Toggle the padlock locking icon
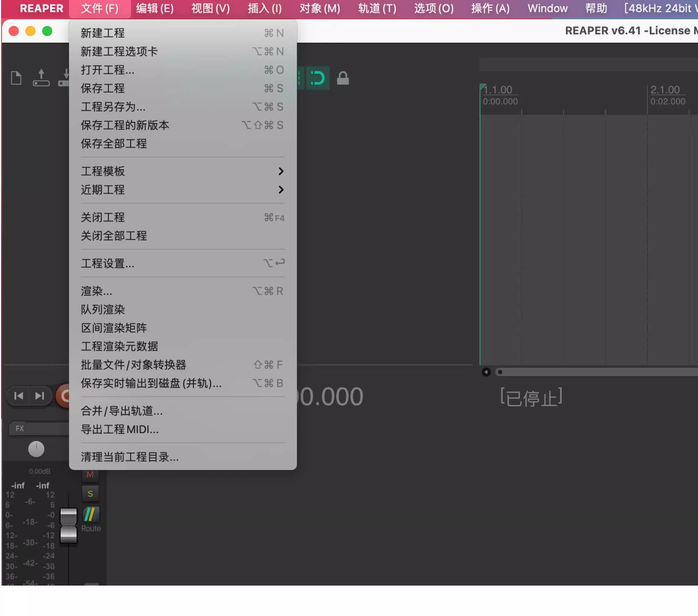The width and height of the screenshot is (698, 616). (x=343, y=78)
